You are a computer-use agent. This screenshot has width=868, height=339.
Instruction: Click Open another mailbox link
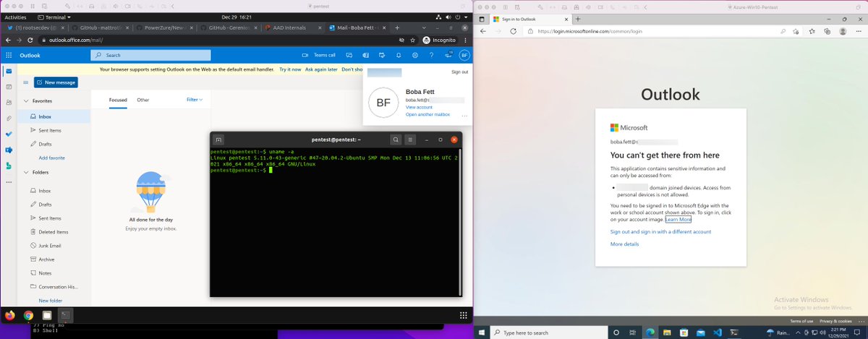[x=427, y=114]
